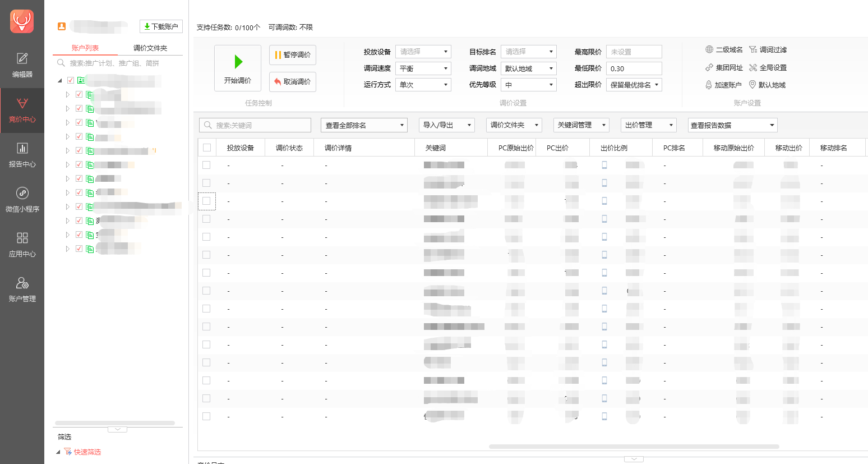Screen dimensions: 868x464
Task: Open 调词过滤 filter setting
Action: pyautogui.click(x=768, y=49)
